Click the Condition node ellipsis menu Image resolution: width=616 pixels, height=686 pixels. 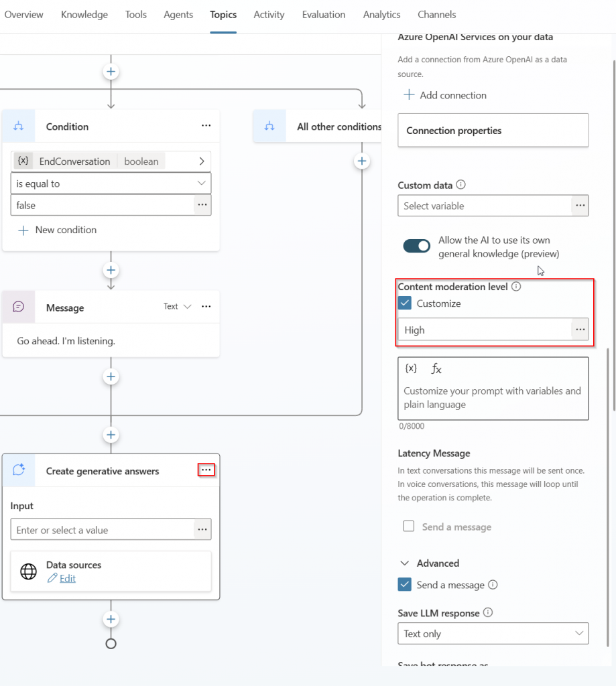pos(206,126)
